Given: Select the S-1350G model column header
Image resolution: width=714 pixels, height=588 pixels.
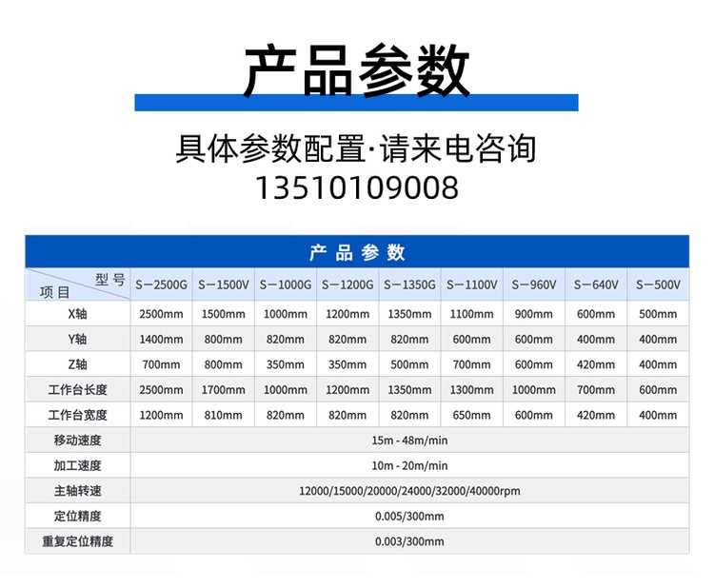Looking at the screenshot, I should click(410, 284).
